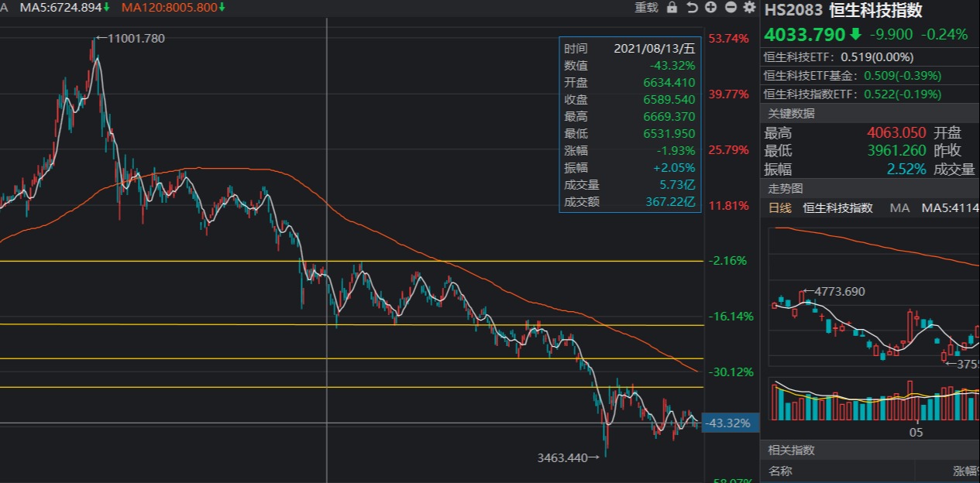Click the 相关指数 section header
Image resolution: width=980 pixels, height=483 pixels.
(x=791, y=450)
